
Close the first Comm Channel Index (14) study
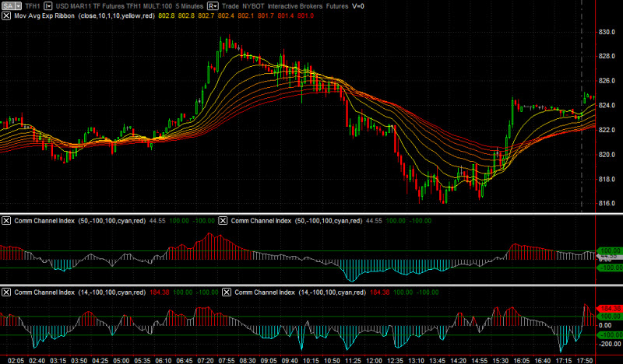(7, 292)
